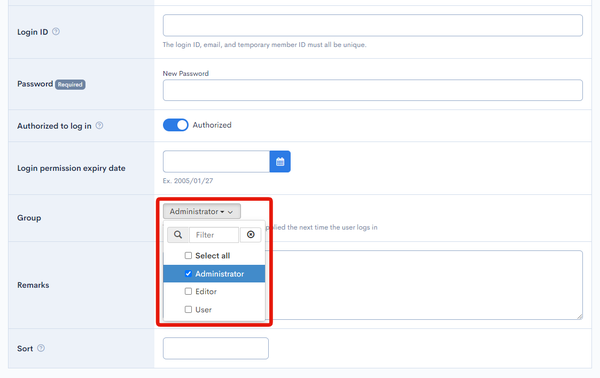Click the Required badge next to Password
The height and width of the screenshot is (378, 600).
coord(70,85)
